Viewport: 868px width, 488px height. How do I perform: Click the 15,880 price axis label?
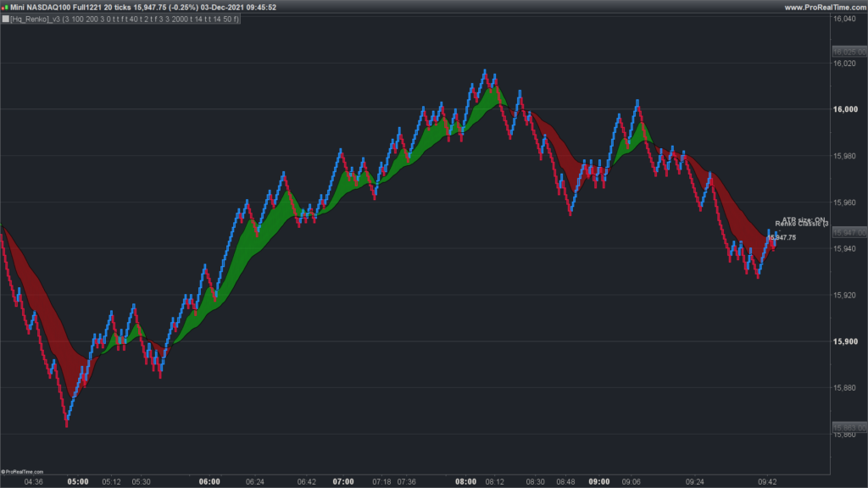[x=844, y=388]
